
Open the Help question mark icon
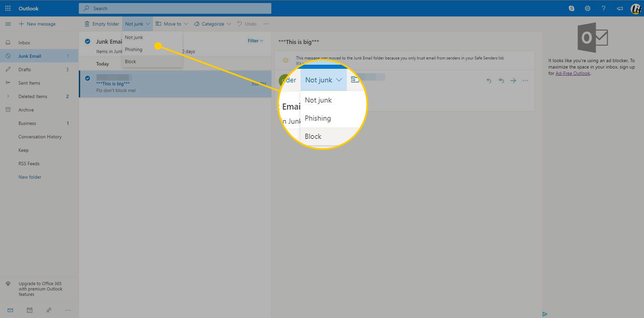[x=603, y=8]
